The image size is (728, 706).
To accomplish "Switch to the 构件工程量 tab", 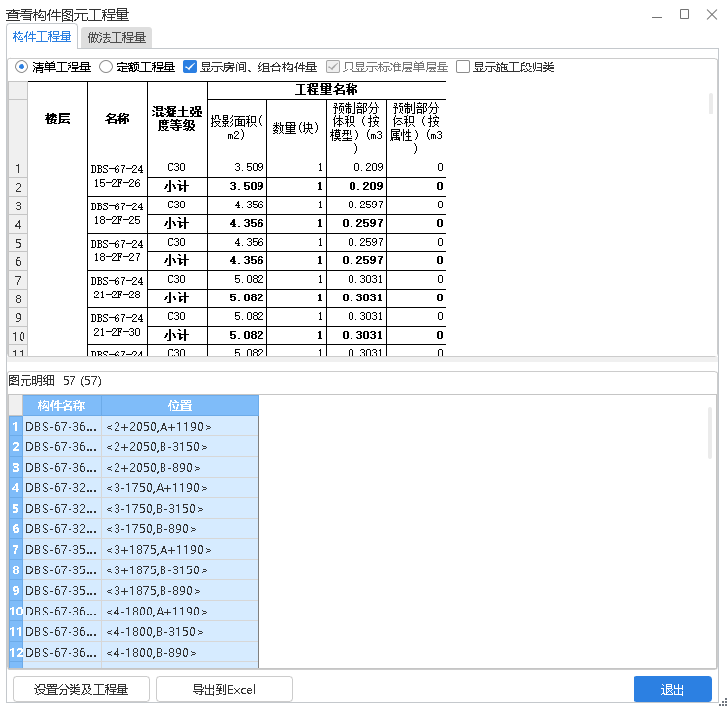I will click(x=42, y=37).
